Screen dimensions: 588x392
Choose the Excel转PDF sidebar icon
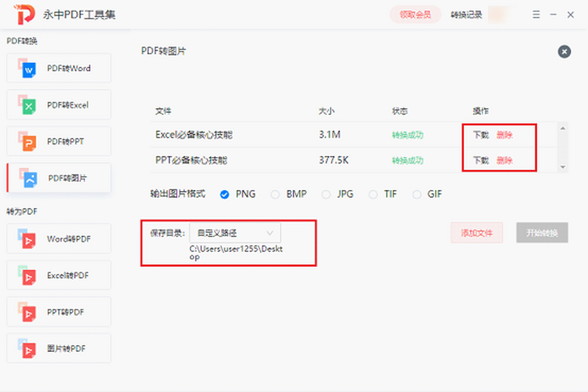click(x=27, y=276)
